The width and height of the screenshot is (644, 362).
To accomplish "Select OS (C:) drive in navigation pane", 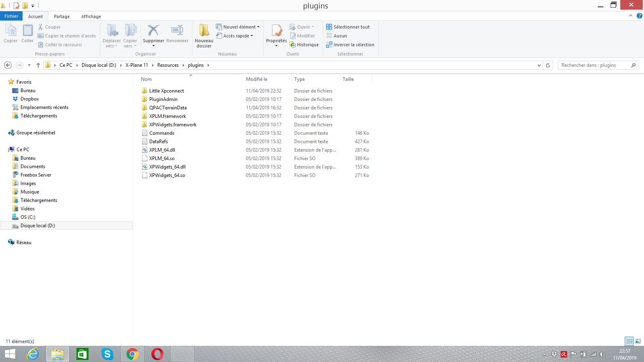I will coord(28,217).
